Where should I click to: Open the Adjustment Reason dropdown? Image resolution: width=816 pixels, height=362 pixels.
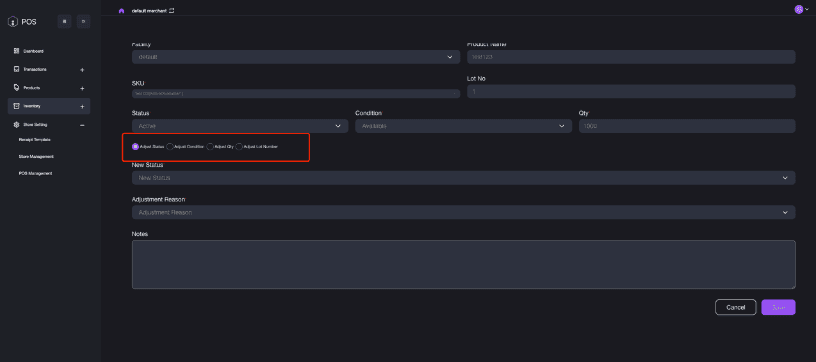click(463, 212)
